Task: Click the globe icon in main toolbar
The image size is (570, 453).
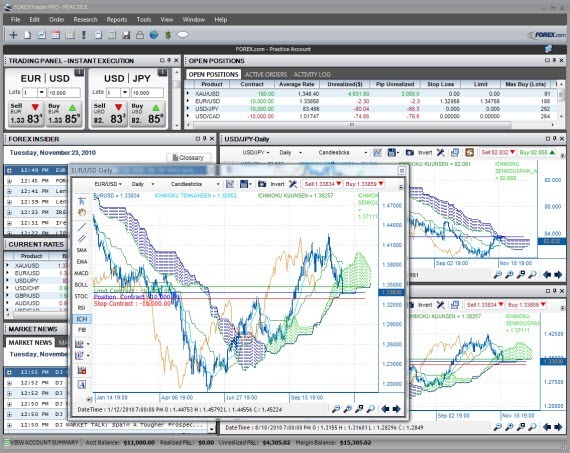Action: [x=154, y=35]
